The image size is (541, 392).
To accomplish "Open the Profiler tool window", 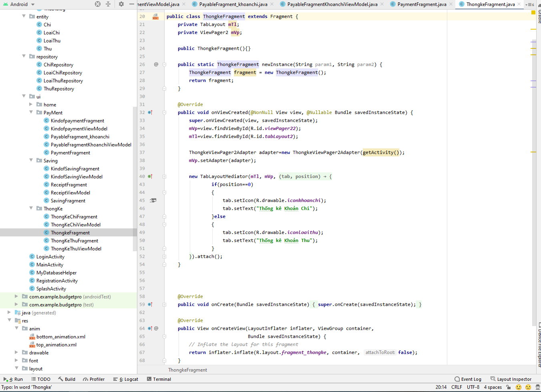I will pos(94,379).
